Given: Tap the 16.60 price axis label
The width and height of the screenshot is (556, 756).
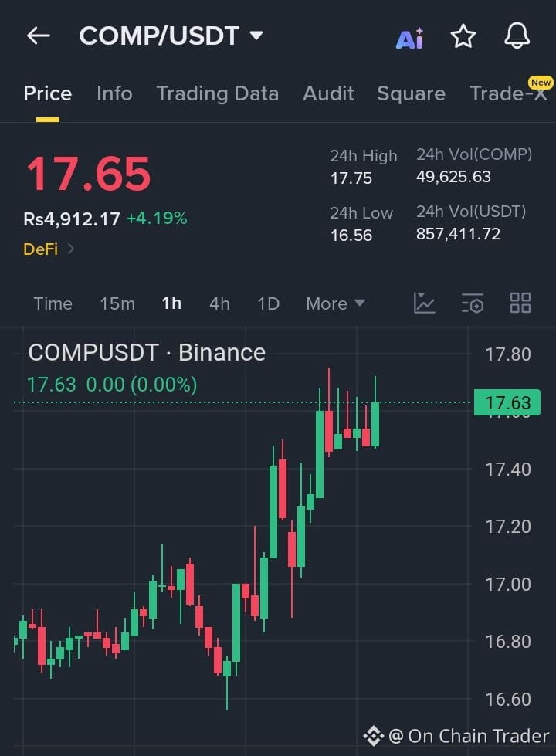Looking at the screenshot, I should click(508, 699).
